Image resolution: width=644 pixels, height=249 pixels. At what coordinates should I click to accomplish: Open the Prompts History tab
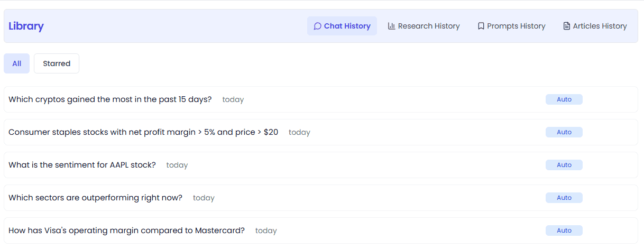[511, 26]
